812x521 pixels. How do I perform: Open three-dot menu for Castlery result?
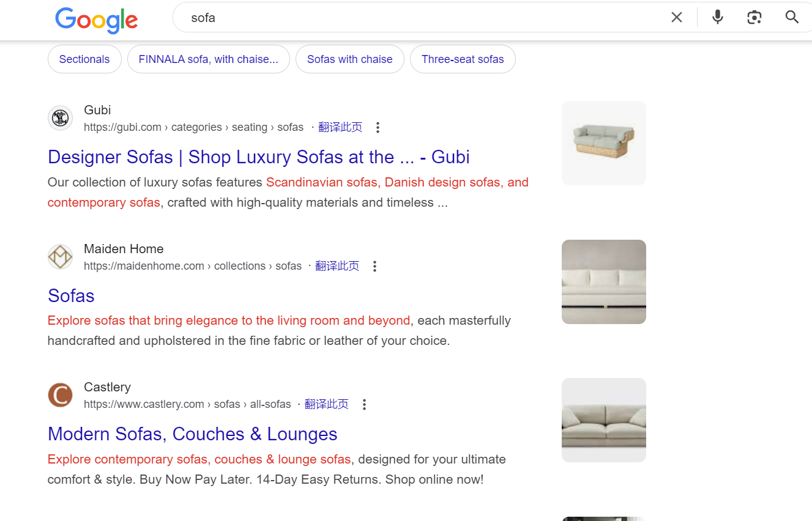[x=364, y=404]
